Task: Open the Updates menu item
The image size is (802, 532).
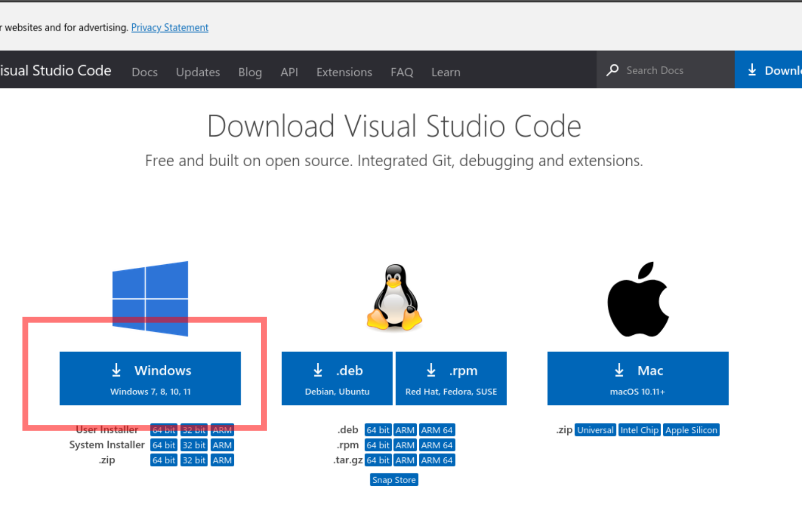Action: tap(198, 72)
